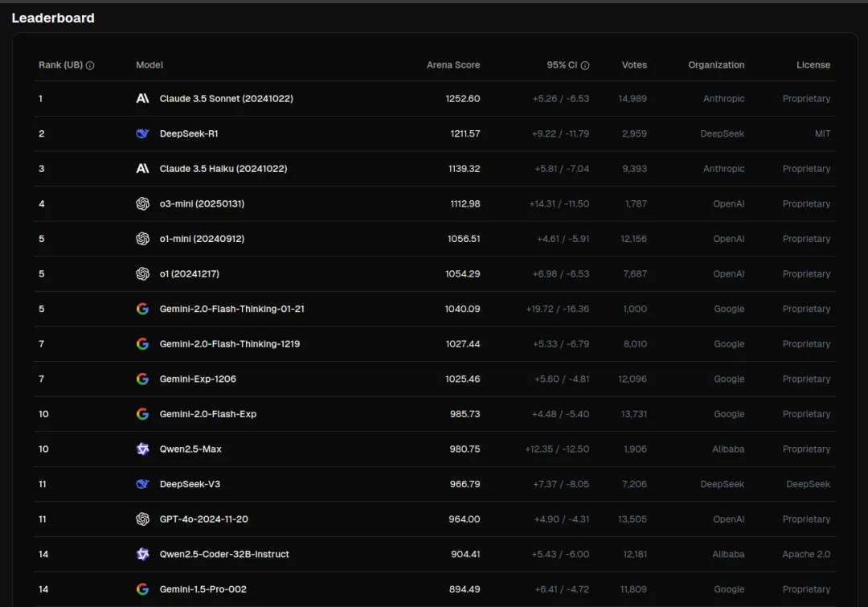The width and height of the screenshot is (868, 607).
Task: Select the Qwen2.5-Max model name
Action: 190,449
